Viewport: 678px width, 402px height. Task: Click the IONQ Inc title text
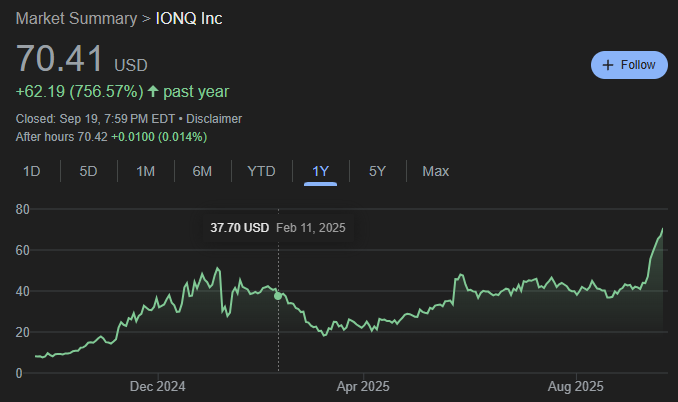(x=189, y=19)
